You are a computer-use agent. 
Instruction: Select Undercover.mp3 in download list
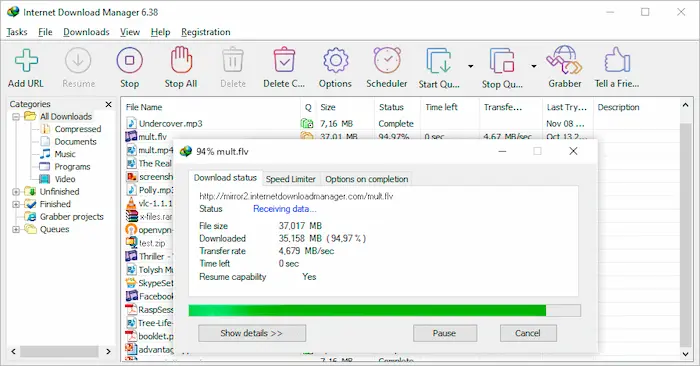coord(170,124)
